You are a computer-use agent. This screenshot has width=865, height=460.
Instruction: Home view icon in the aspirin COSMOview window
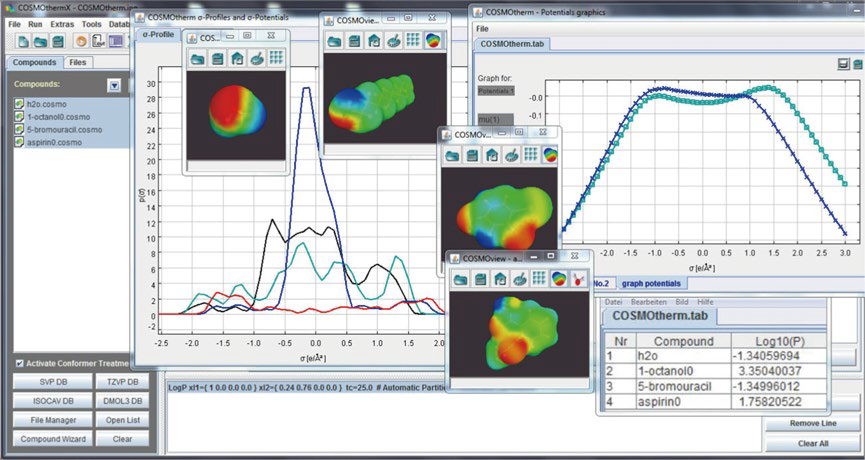click(500, 279)
